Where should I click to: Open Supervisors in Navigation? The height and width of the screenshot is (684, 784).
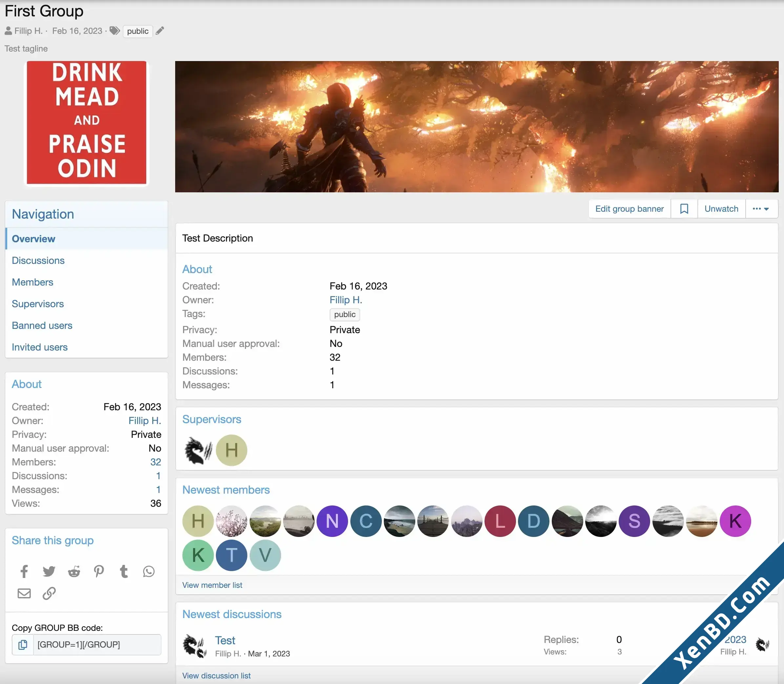click(x=87, y=304)
